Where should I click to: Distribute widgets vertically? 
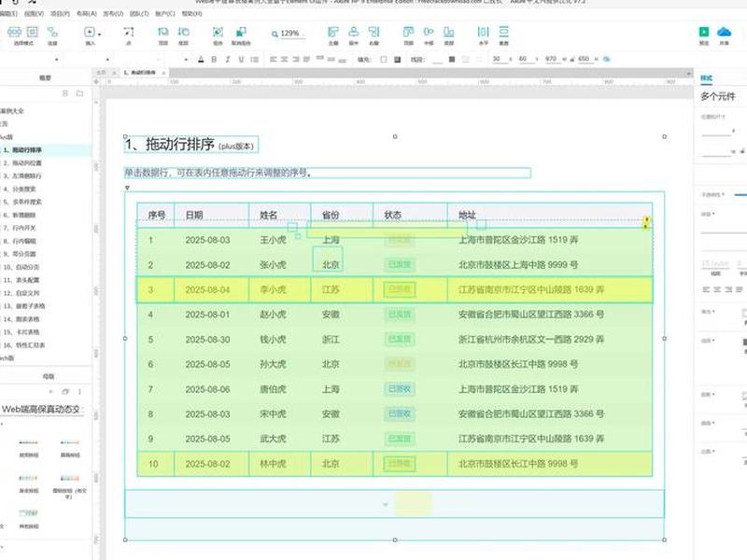click(x=503, y=32)
